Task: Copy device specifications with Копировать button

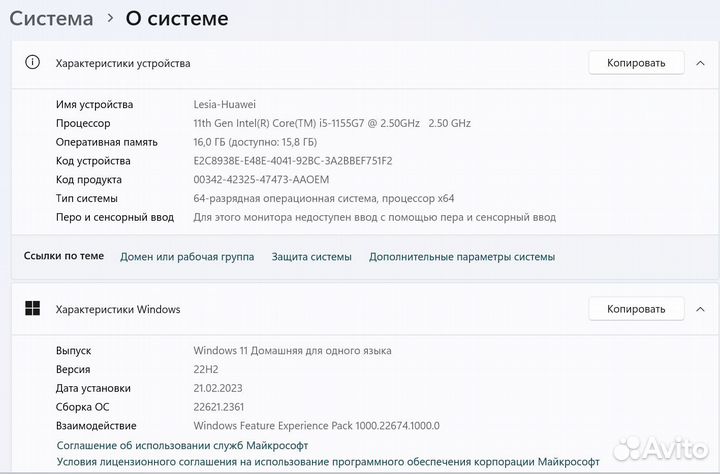Action: [x=636, y=63]
